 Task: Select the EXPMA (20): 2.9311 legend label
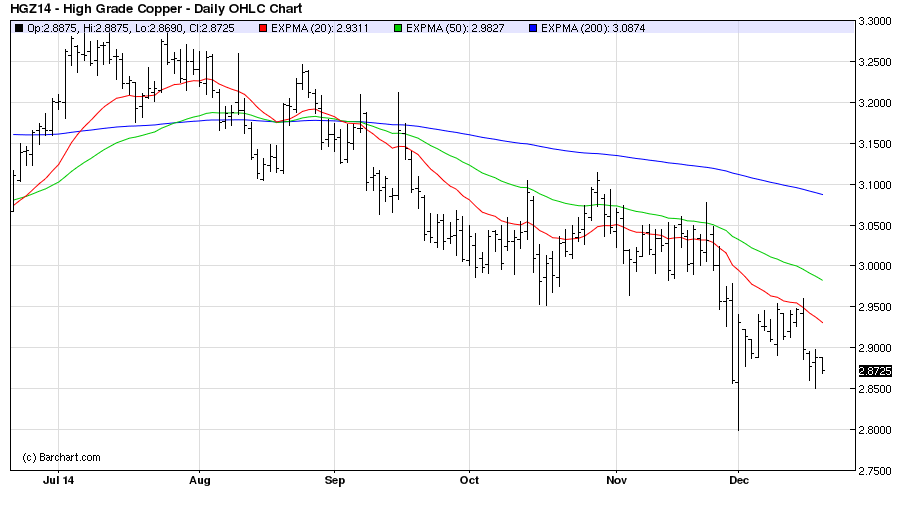coord(321,29)
